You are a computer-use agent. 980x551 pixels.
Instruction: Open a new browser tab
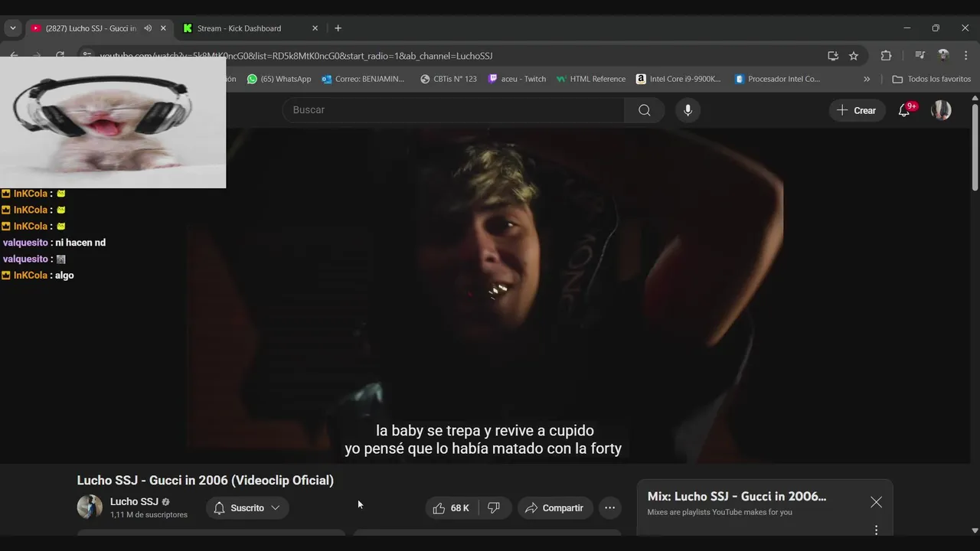pyautogui.click(x=338, y=28)
